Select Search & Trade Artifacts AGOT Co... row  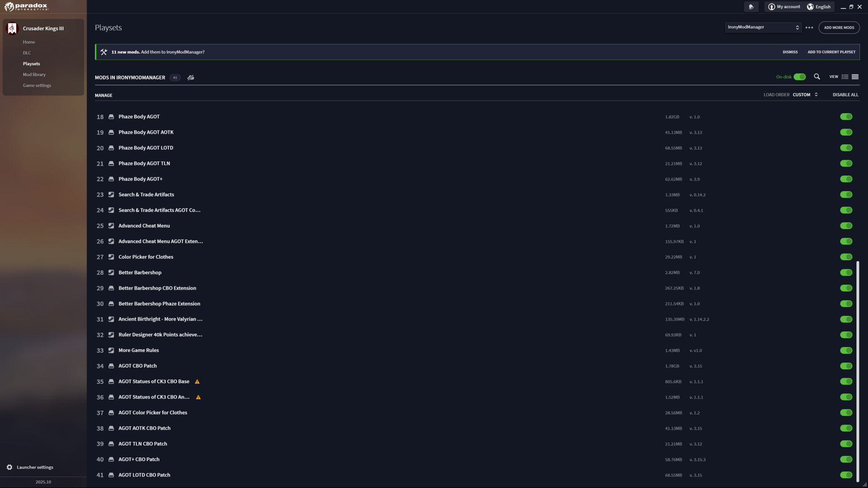click(x=477, y=210)
